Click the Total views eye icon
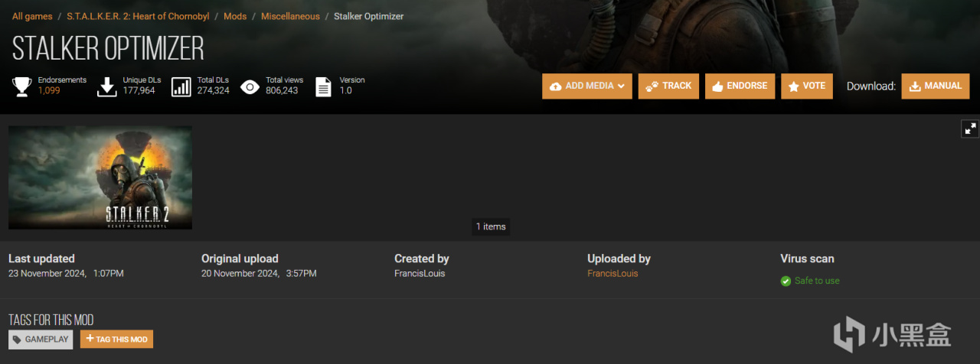Image resolution: width=980 pixels, height=364 pixels. coord(250,86)
